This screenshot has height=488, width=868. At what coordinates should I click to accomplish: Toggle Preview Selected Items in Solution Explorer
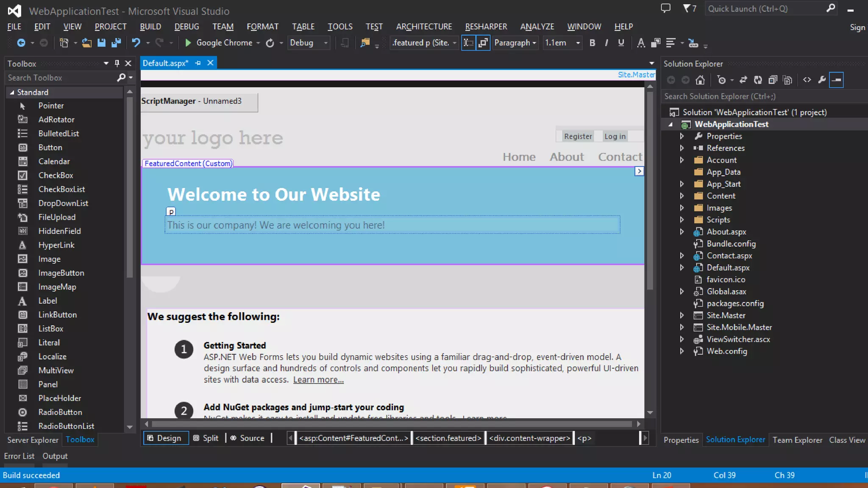point(837,80)
